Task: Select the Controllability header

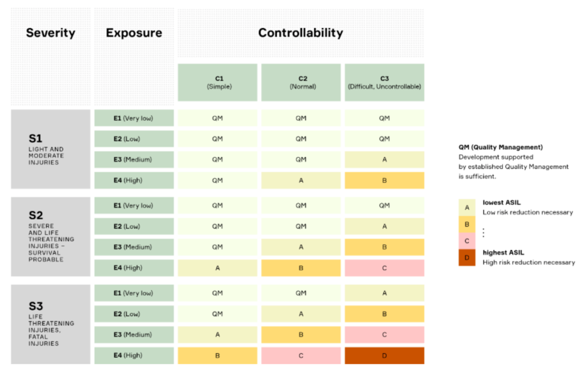Action: (x=301, y=33)
